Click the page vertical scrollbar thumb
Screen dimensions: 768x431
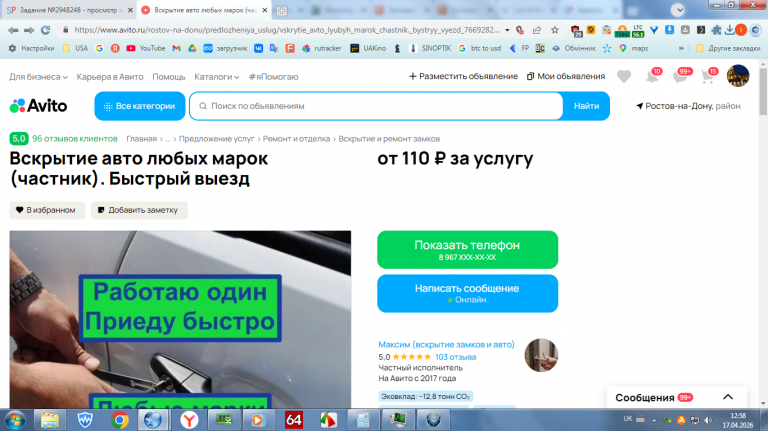pos(763,92)
